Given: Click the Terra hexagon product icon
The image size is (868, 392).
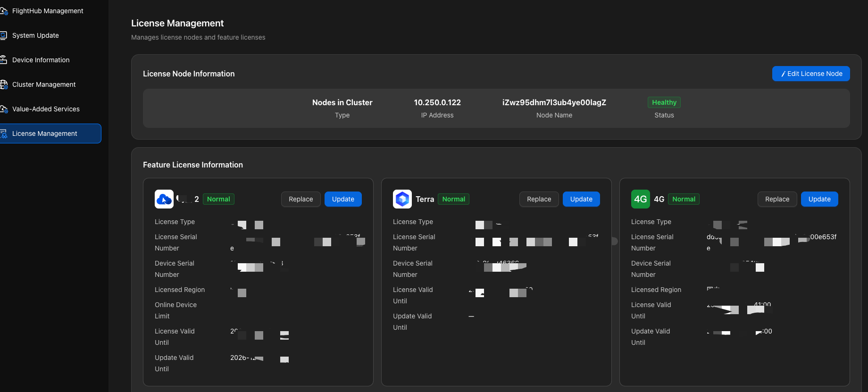Looking at the screenshot, I should 402,199.
